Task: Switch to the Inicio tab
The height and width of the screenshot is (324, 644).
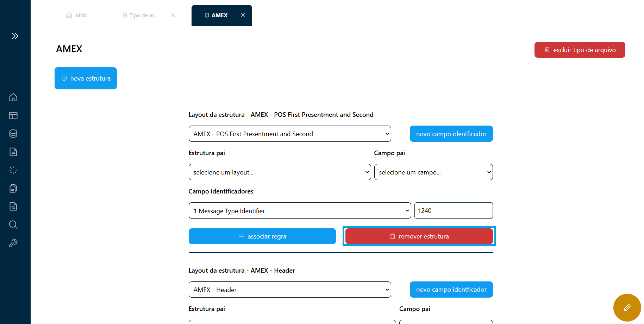Action: pyautogui.click(x=77, y=15)
